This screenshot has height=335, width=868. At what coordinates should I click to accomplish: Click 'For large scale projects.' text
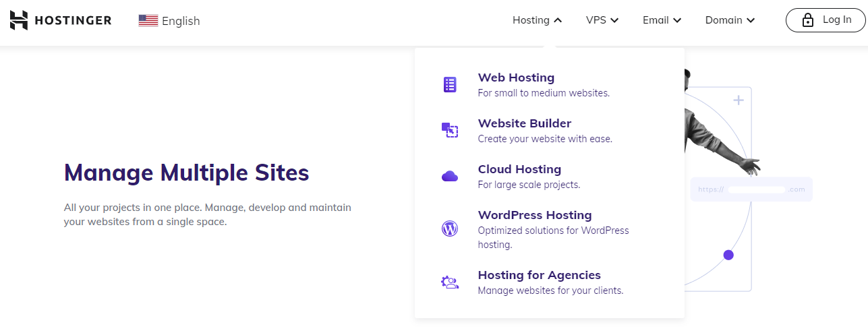529,185
